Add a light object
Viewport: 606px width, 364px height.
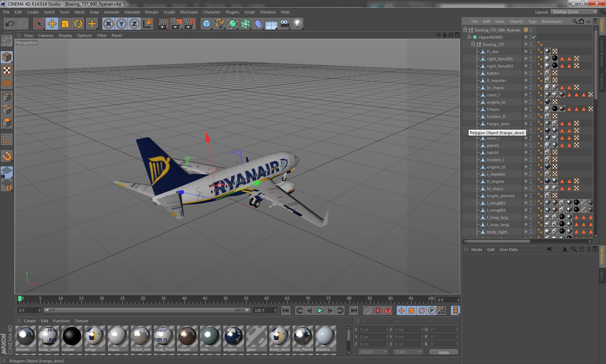297,24
